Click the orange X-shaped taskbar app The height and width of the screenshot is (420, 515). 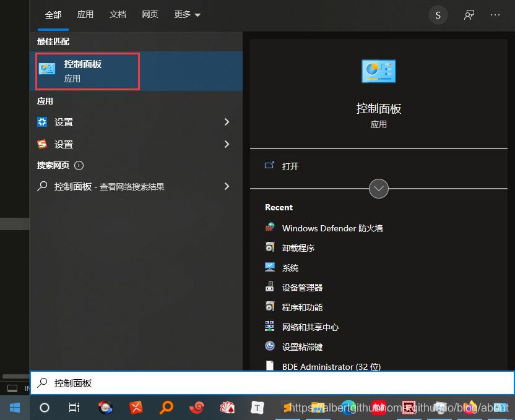point(136,408)
